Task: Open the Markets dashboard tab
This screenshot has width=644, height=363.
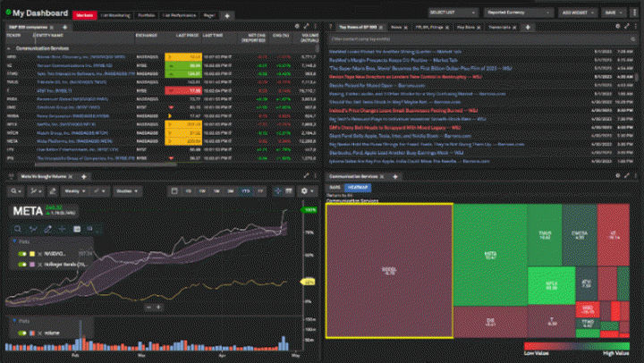Action: click(85, 15)
